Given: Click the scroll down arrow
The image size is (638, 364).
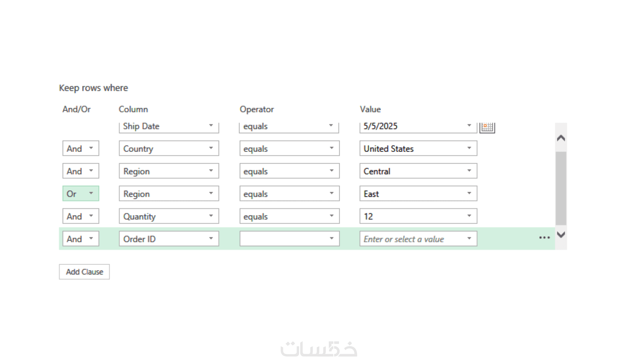Looking at the screenshot, I should coord(561,235).
